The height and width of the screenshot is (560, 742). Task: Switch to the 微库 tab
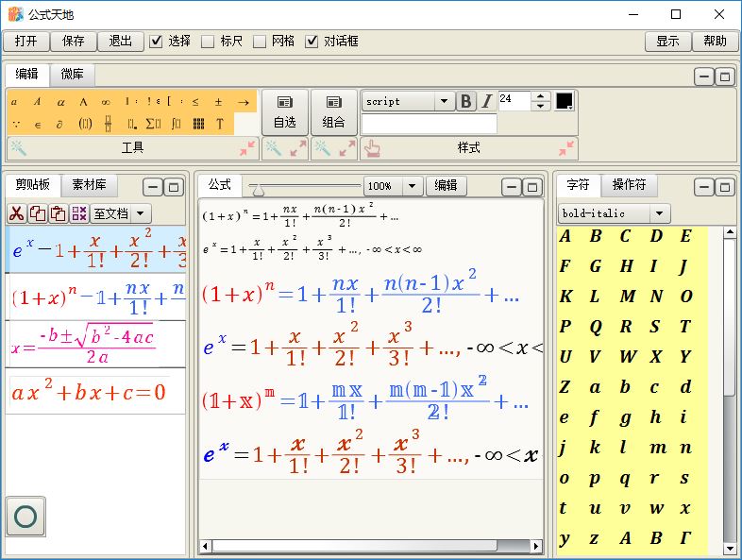pos(72,75)
